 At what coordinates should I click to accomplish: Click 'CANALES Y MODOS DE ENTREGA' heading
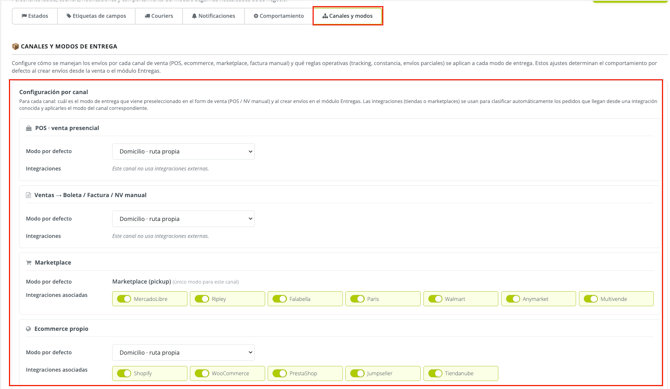point(69,46)
